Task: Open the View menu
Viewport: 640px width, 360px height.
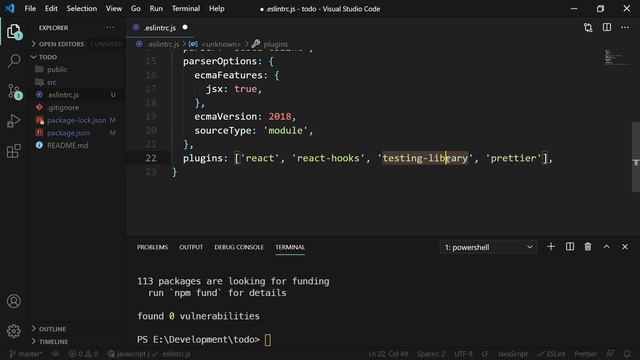Action: [113, 9]
